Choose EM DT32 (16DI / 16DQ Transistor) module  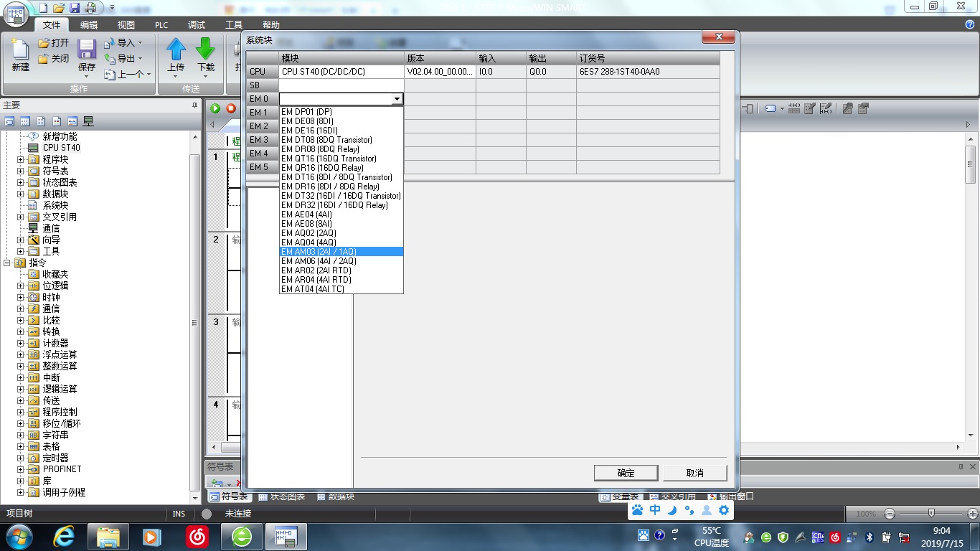tap(341, 196)
